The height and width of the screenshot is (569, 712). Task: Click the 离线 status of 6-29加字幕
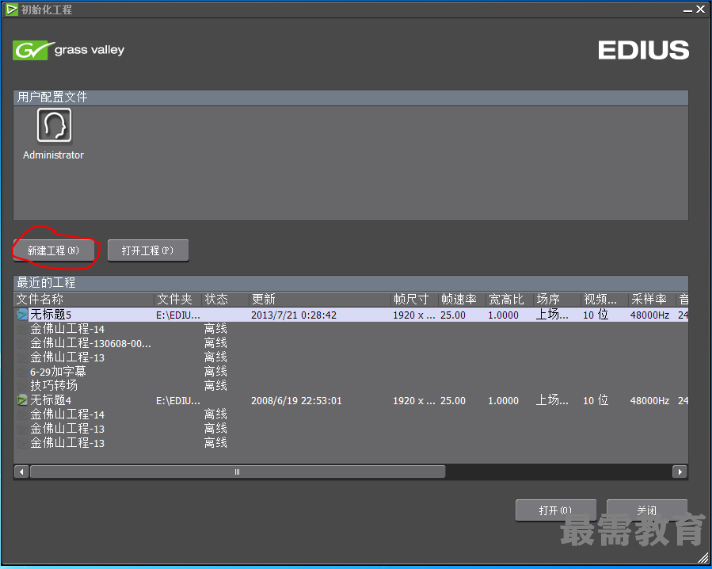(215, 371)
